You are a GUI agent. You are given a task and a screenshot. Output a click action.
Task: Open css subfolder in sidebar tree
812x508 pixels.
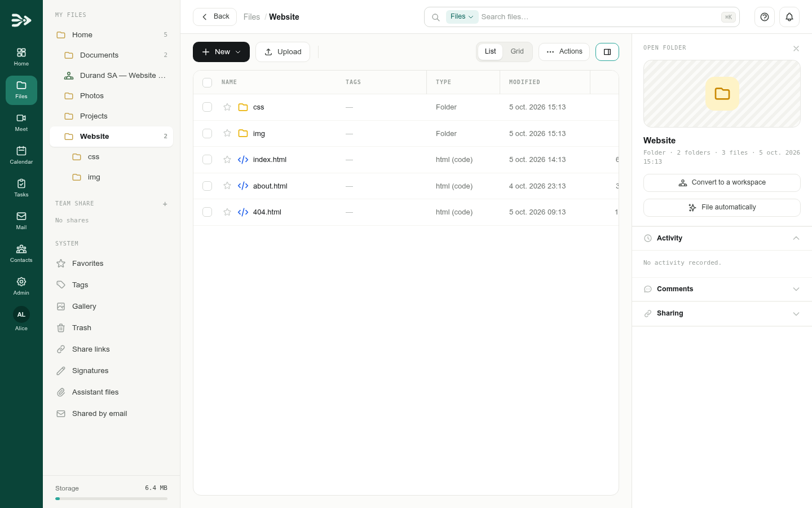click(112, 157)
